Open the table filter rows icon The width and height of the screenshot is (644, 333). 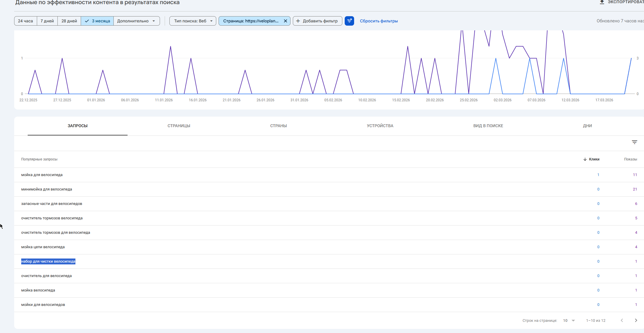634,142
